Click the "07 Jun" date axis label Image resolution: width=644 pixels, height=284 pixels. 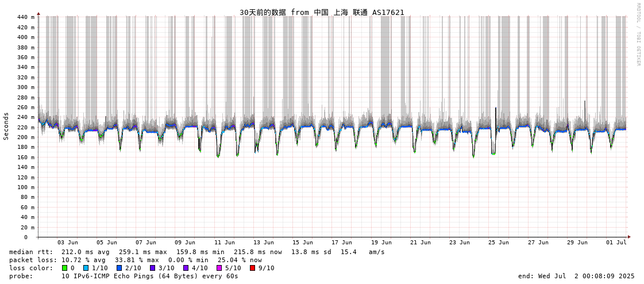[146, 243]
